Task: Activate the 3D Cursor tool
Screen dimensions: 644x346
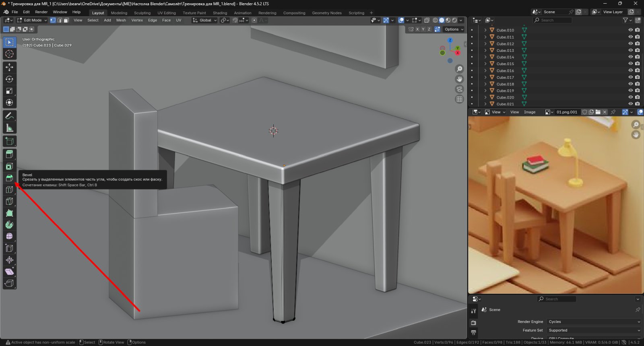Action: [10, 54]
